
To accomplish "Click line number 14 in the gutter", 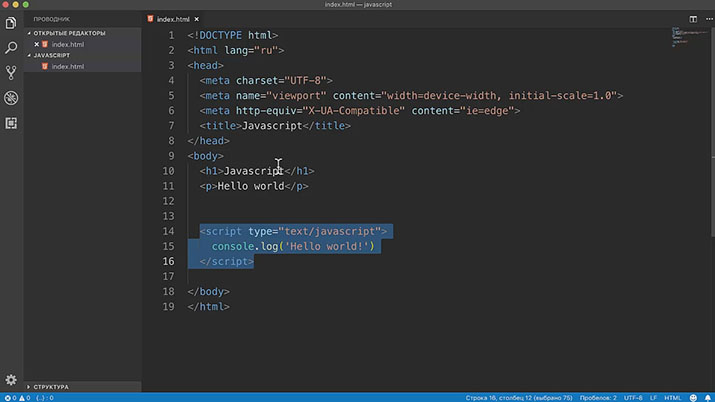I will click(168, 232).
